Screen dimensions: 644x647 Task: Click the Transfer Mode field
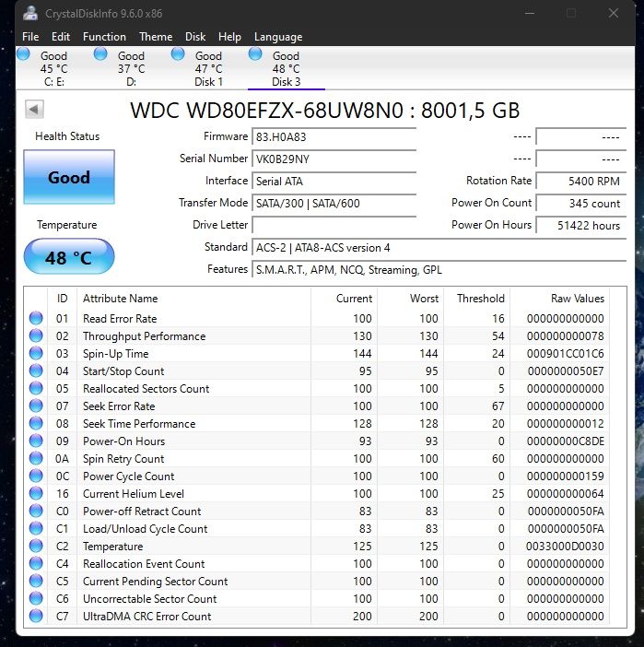click(x=334, y=204)
